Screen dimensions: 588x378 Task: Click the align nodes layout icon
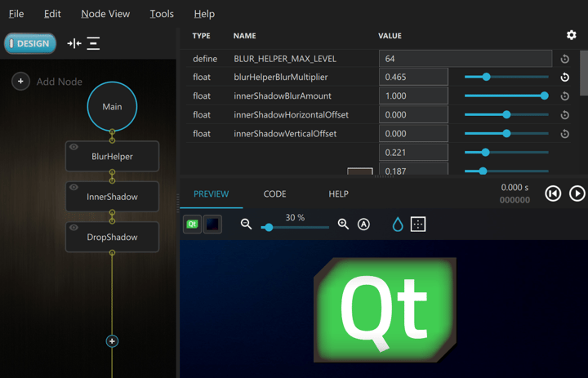[94, 43]
